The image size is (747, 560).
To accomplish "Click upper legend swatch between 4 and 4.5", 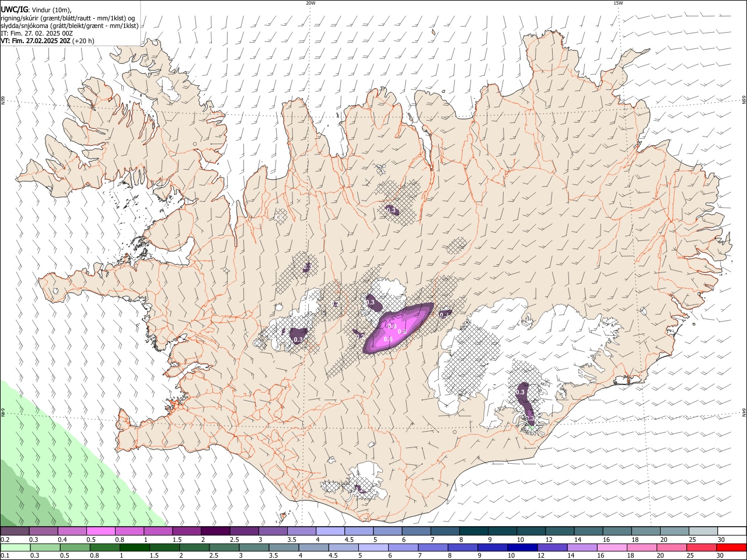I will tap(330, 531).
